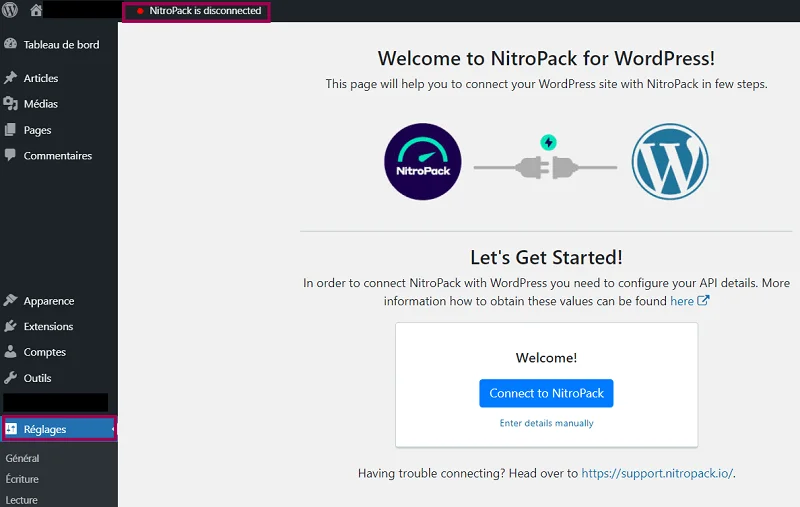Screen dimensions: 800x507
Task: Select the Réglages menu item
Action: coord(59,429)
